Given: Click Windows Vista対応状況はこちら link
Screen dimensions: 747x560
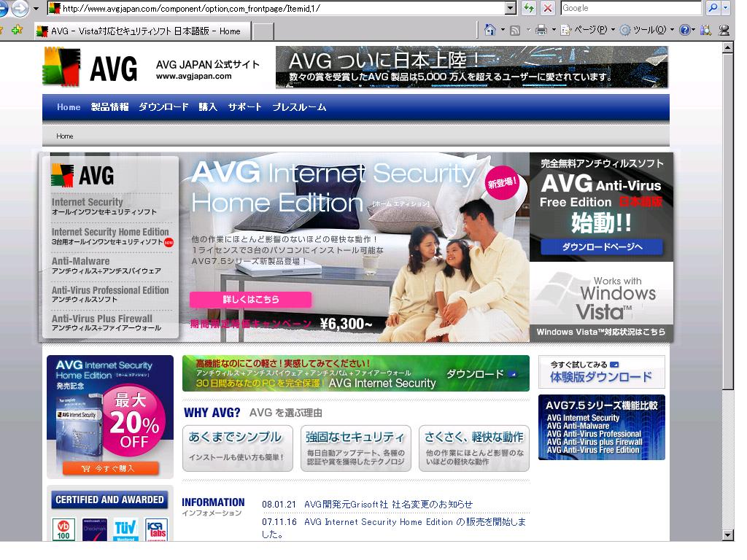Looking at the screenshot, I should [x=601, y=332].
